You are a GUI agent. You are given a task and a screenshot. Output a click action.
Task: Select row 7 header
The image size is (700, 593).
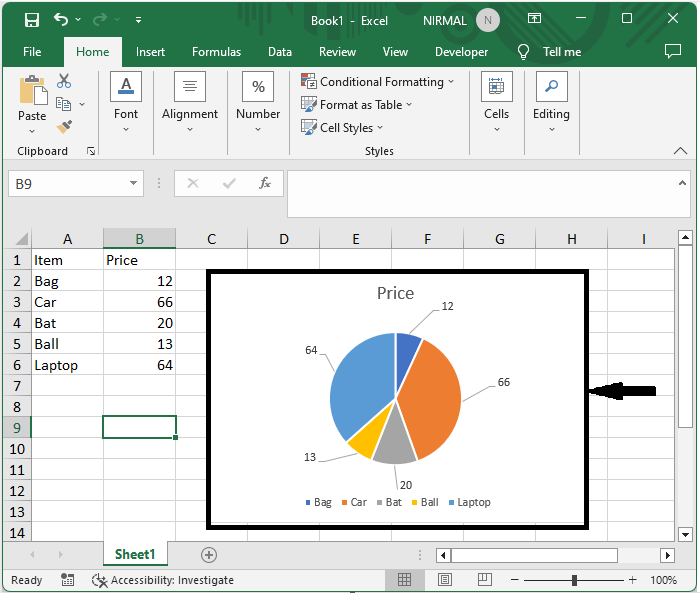point(17,386)
